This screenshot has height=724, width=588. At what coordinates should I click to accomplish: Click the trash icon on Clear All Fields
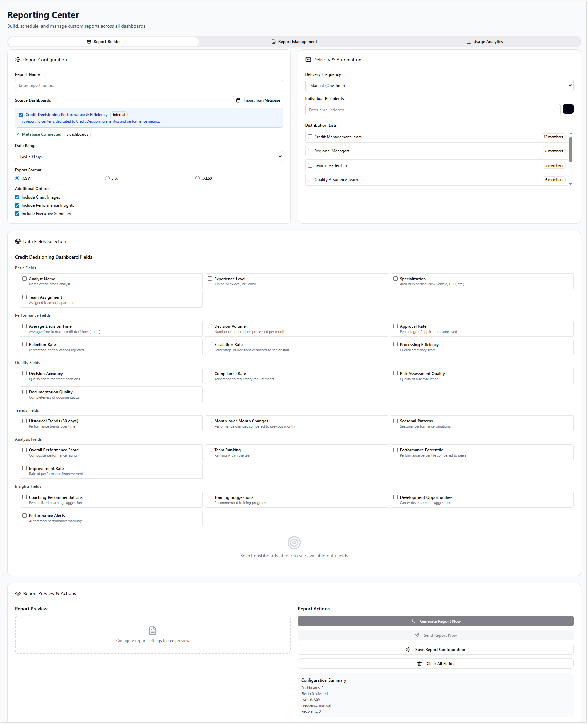(419, 664)
